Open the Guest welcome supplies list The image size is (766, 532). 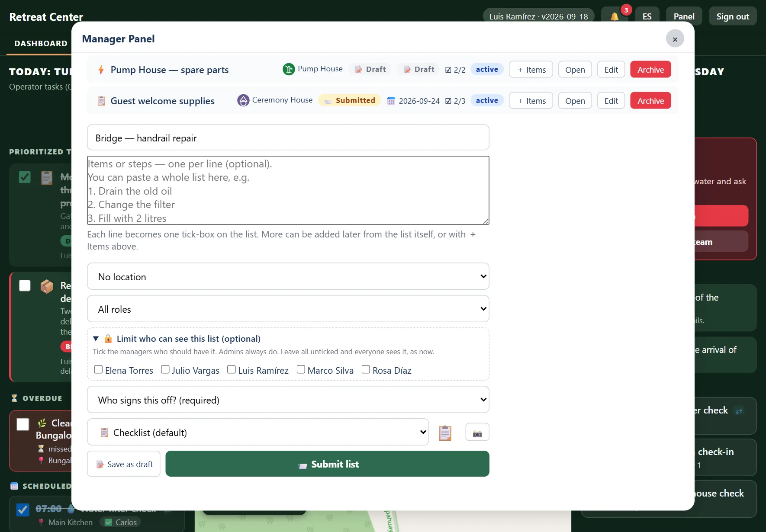tap(575, 101)
